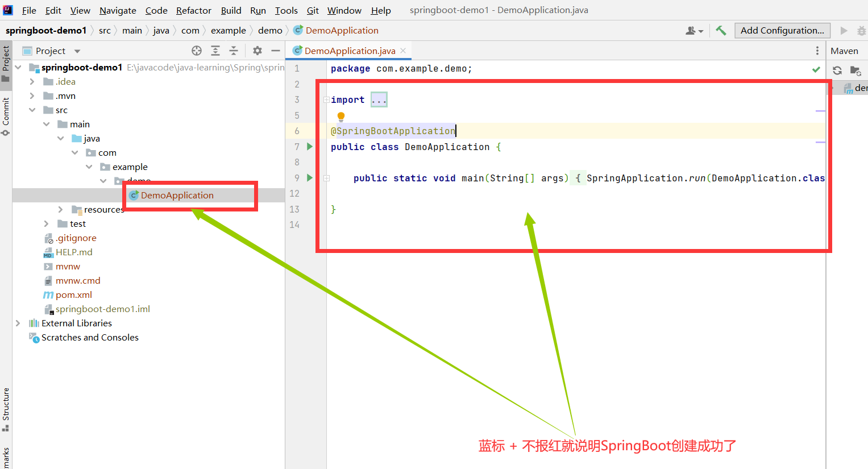Expand the folded import block
The height and width of the screenshot is (469, 868).
tap(326, 100)
